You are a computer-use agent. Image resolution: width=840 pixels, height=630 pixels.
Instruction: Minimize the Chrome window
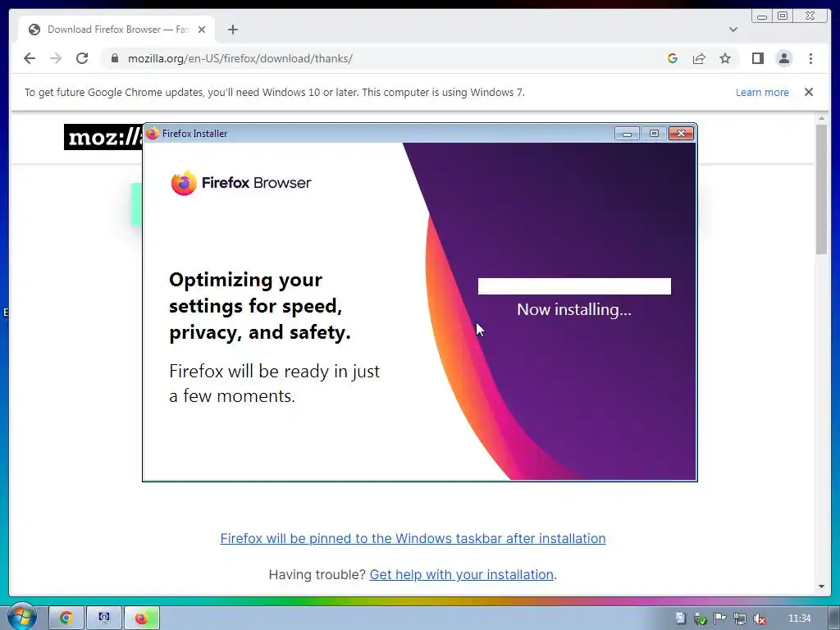[762, 16]
